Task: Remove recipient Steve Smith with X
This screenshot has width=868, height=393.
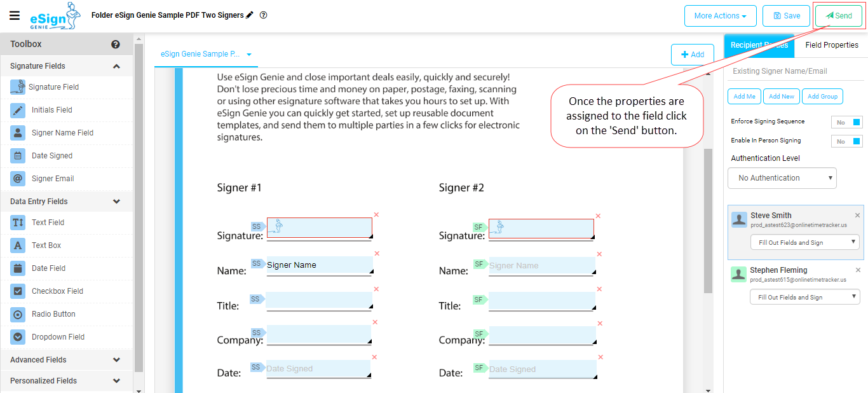Action: tap(857, 216)
